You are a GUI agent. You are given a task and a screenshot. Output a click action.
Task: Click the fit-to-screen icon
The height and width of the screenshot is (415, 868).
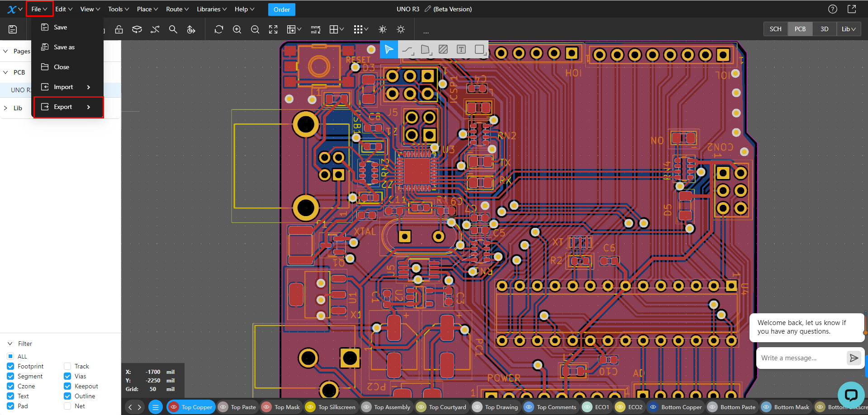point(273,29)
